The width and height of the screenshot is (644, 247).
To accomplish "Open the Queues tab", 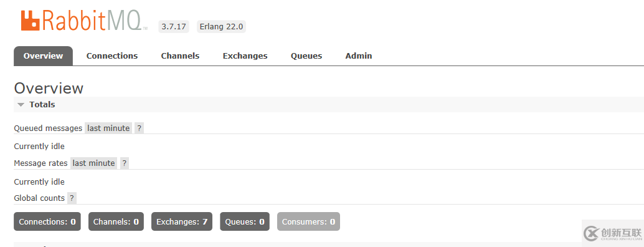I will (x=306, y=56).
